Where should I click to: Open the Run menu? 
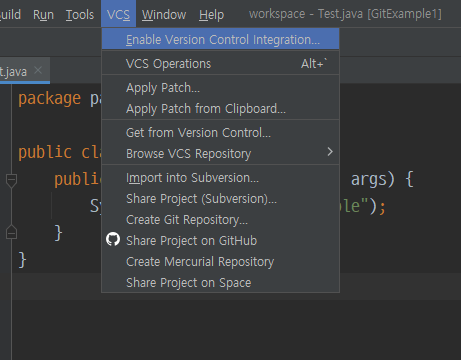pyautogui.click(x=43, y=14)
